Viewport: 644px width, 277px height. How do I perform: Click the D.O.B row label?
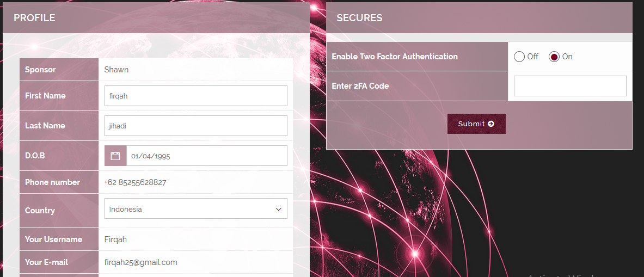35,156
